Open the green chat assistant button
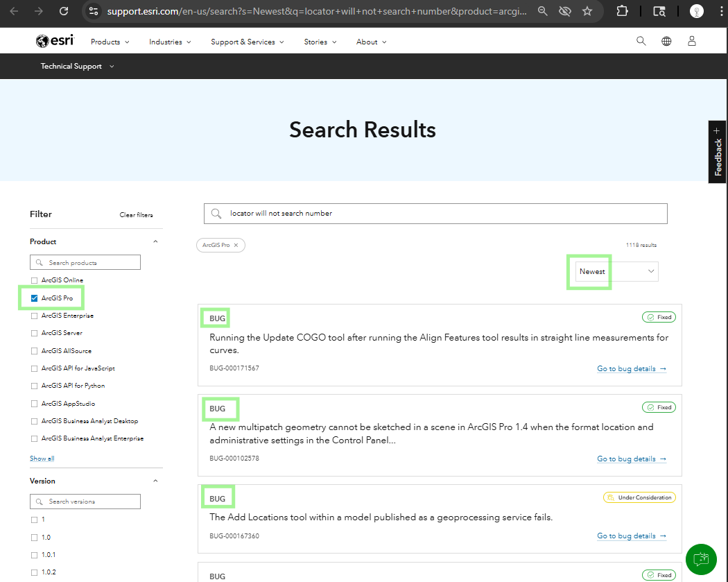 click(x=701, y=559)
